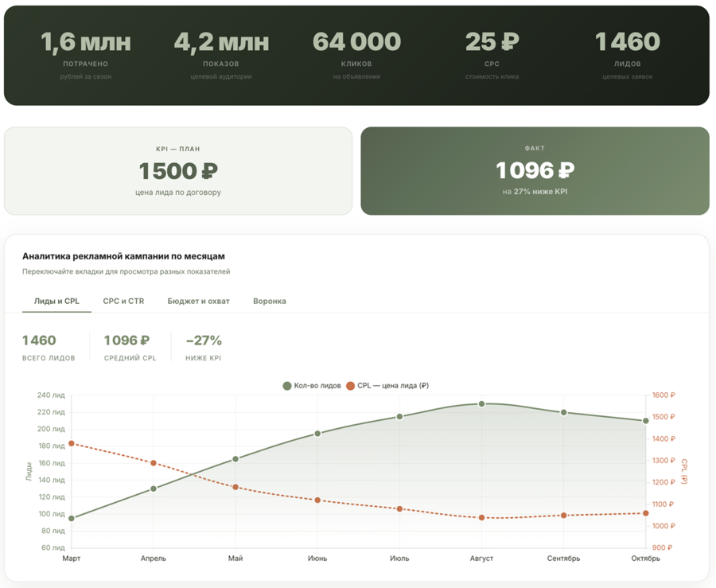The image size is (716, 588).
Task: Open the Бюджет и охват tab
Action: click(x=198, y=302)
